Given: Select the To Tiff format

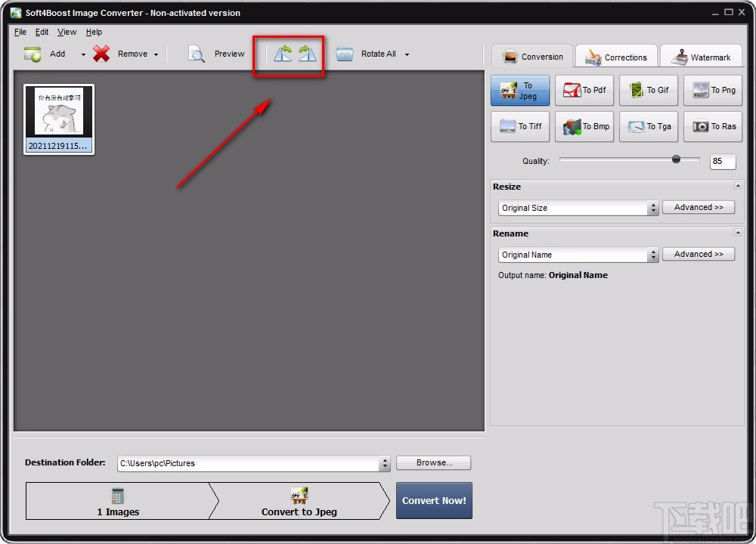Looking at the screenshot, I should [520, 126].
